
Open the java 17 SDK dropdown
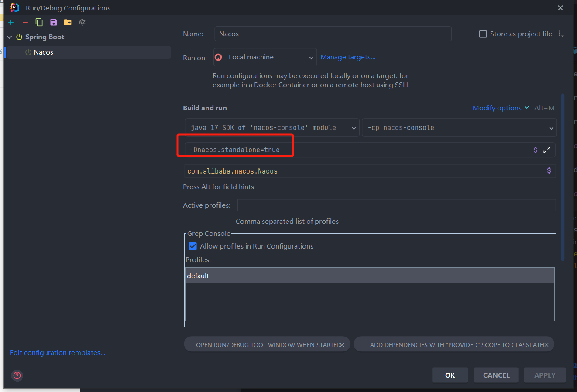tap(272, 128)
